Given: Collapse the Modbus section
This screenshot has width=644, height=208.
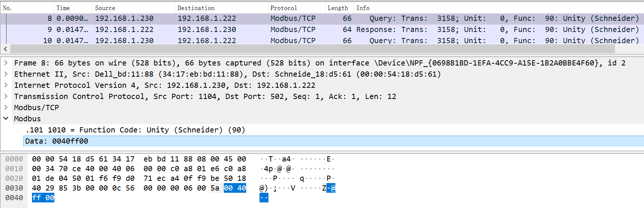Looking at the screenshot, I should (x=6, y=119).
